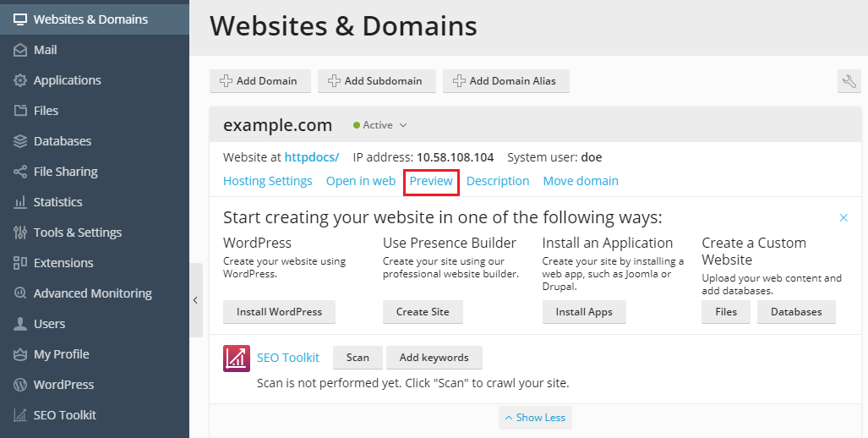This screenshot has width=868, height=438.
Task: Open Mail section in sidebar
Action: (x=95, y=50)
